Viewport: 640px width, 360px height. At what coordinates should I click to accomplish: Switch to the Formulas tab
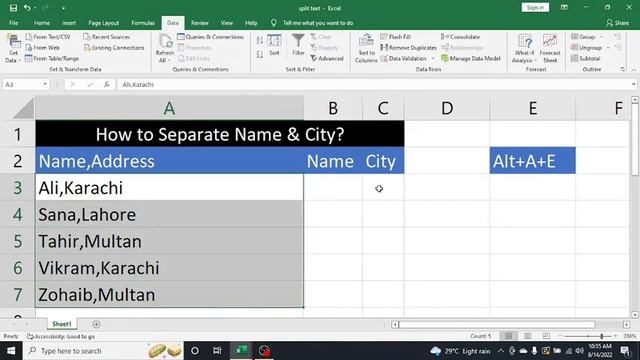coord(143,23)
